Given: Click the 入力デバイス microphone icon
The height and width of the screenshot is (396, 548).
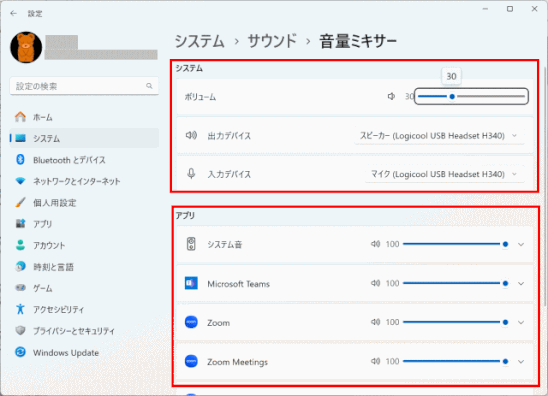Looking at the screenshot, I should point(191,174).
